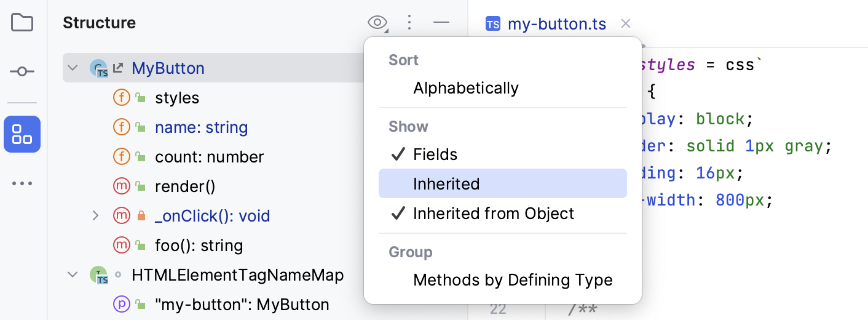
Task: Collapse the HTMLElementTagNameMap node
Action: [73, 274]
